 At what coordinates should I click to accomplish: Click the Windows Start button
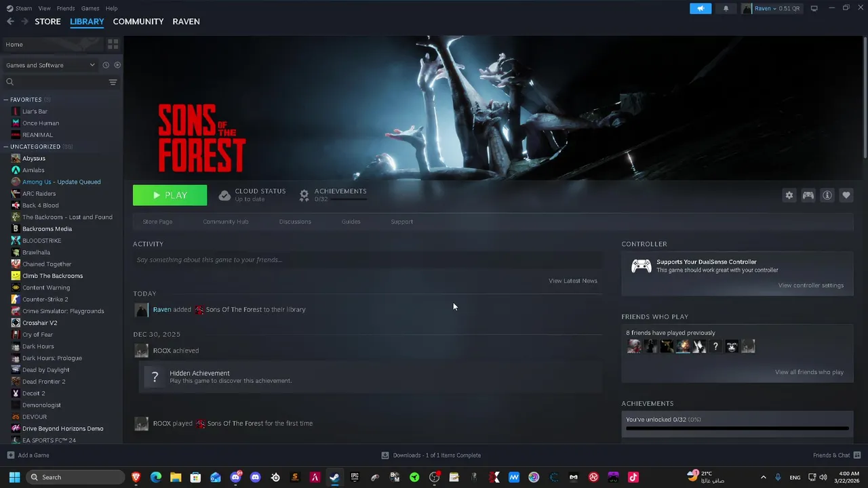14,477
